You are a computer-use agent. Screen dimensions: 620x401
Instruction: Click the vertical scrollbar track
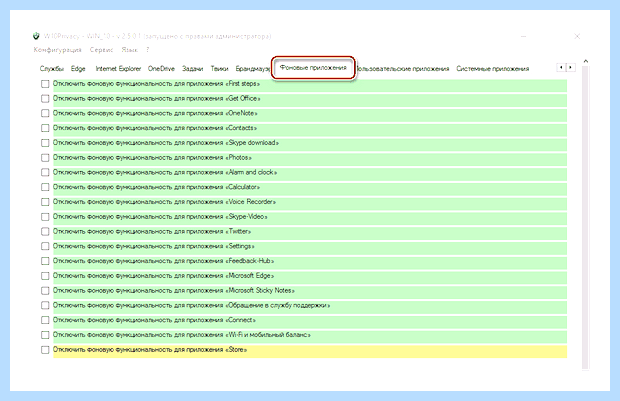(586, 218)
